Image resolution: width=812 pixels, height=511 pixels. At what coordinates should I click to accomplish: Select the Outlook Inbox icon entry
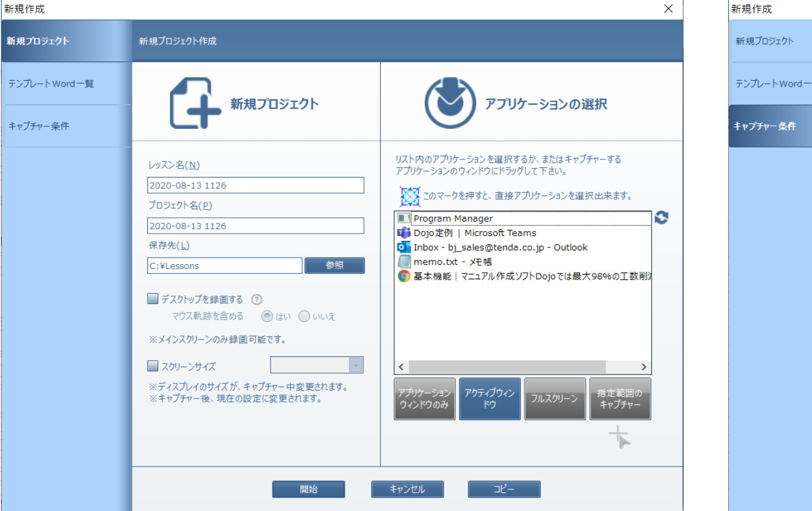coord(404,247)
